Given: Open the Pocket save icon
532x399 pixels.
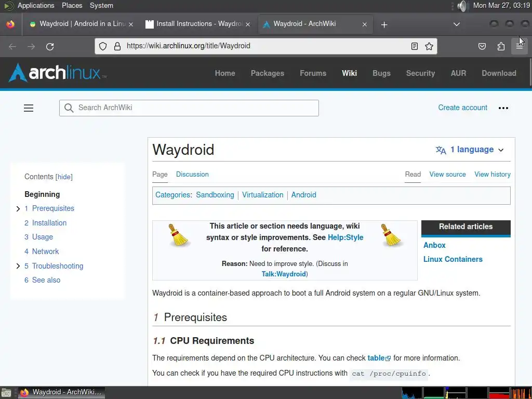Looking at the screenshot, I should point(482,46).
